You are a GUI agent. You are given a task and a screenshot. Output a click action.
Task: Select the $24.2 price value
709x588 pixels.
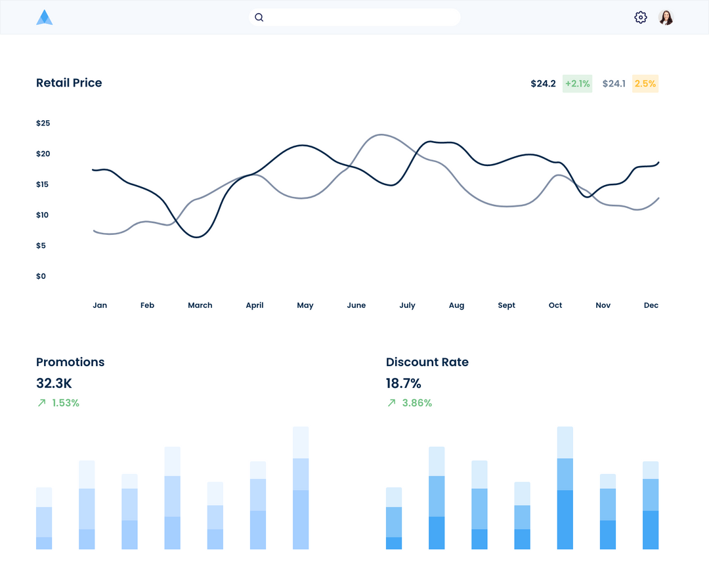(543, 83)
